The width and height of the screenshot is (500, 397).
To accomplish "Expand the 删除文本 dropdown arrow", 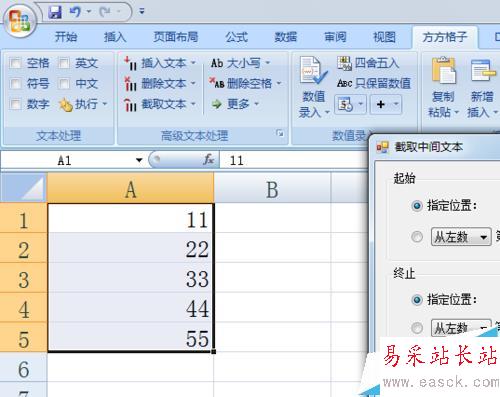I will coord(193,83).
